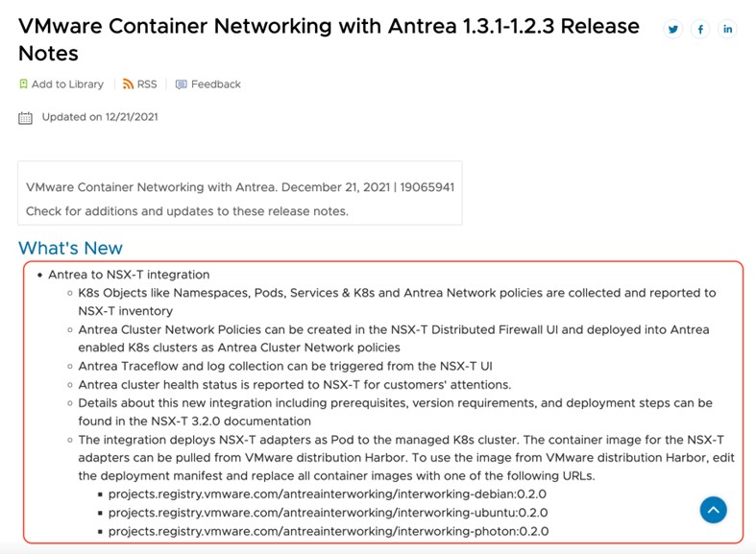Click the calendar icon beside Updated date
Viewport: 756px width, 554px height.
26,118
